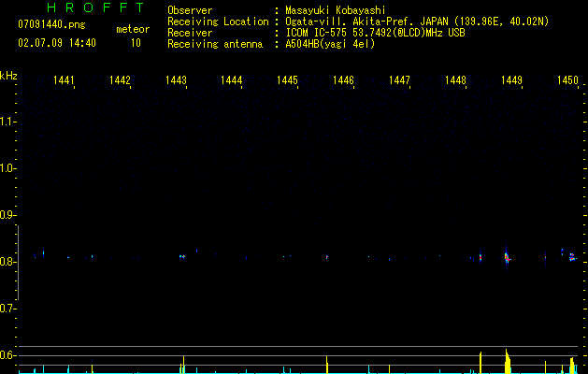This screenshot has width=588, height=374.
Task: Click the kHz axis unit label
Action: (x=8, y=76)
